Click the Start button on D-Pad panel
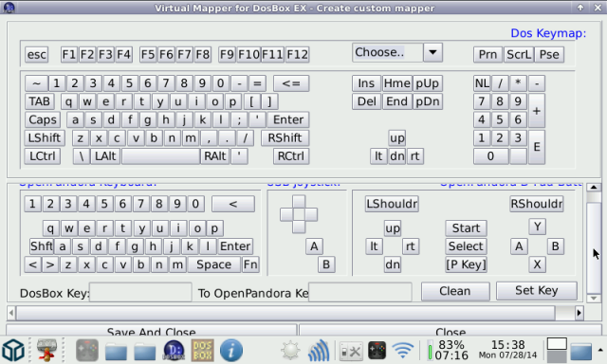 [x=466, y=228]
